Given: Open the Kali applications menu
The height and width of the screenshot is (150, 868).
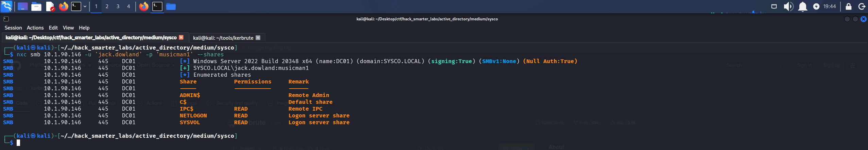Looking at the screenshot, I should 6,6.
